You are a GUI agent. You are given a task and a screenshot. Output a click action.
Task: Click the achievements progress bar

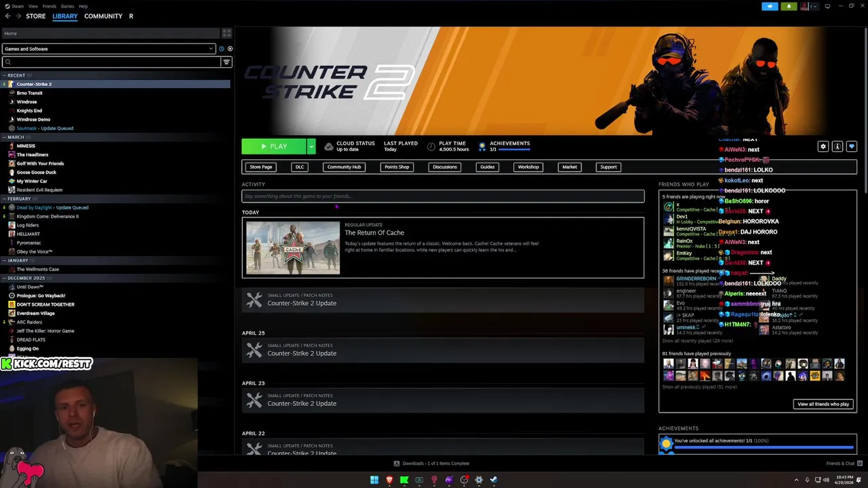pyautogui.click(x=764, y=447)
